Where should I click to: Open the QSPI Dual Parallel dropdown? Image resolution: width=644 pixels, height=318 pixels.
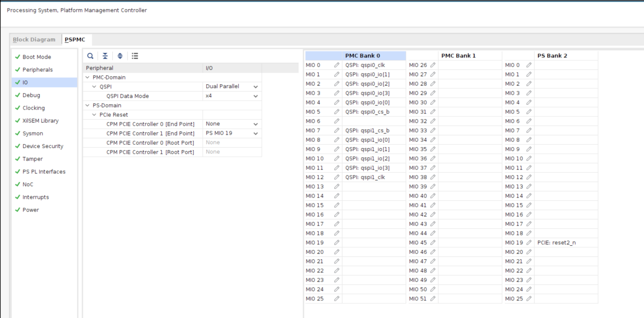pyautogui.click(x=256, y=86)
